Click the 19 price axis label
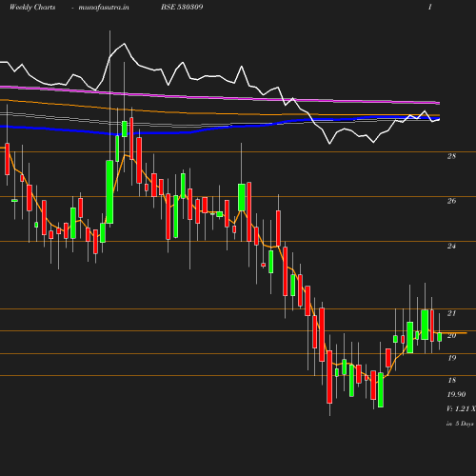 click(x=451, y=358)
